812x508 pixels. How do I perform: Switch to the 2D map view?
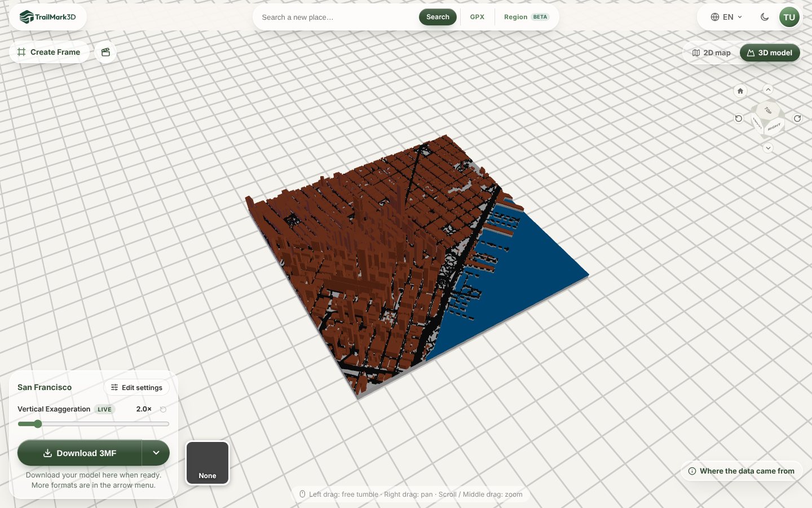point(712,52)
